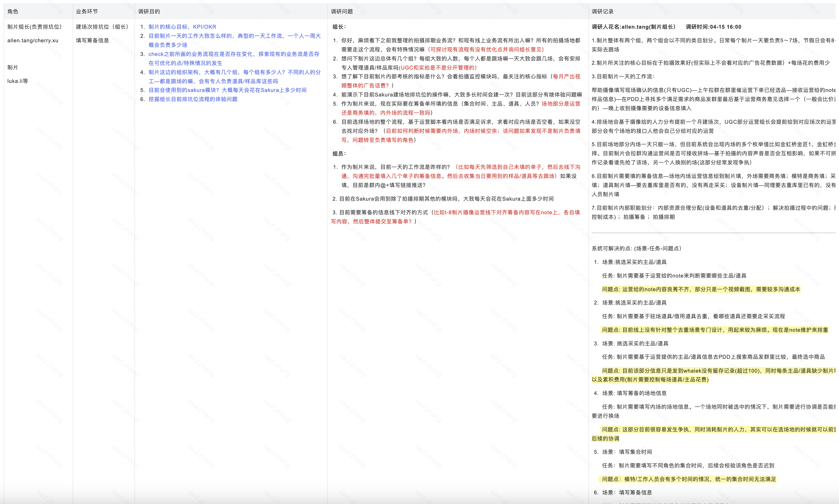Select the allen.tang/cherry.xu text in role cell
Screen dimensions: 839x504
(33, 40)
